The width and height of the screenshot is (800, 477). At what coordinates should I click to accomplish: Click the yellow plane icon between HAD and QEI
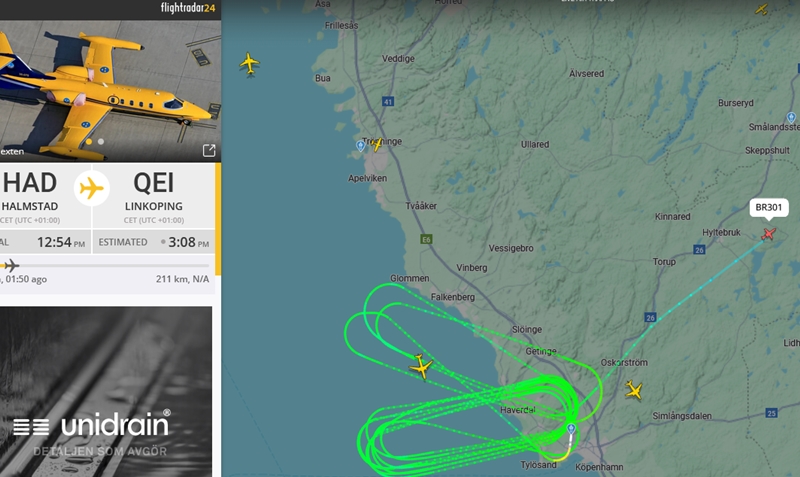point(92,188)
